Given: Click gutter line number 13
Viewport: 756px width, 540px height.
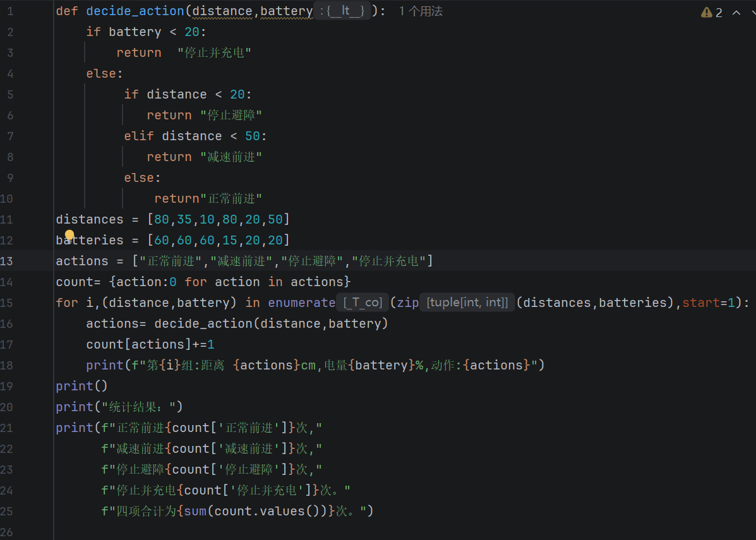Looking at the screenshot, I should point(7,261).
